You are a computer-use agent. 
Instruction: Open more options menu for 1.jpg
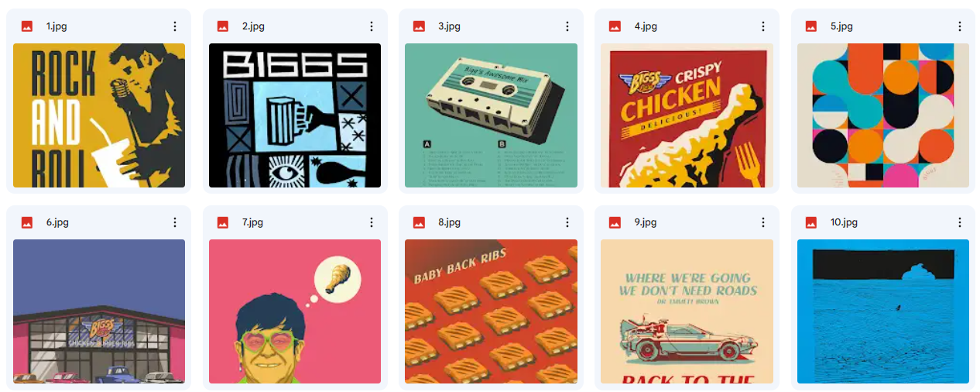(175, 26)
